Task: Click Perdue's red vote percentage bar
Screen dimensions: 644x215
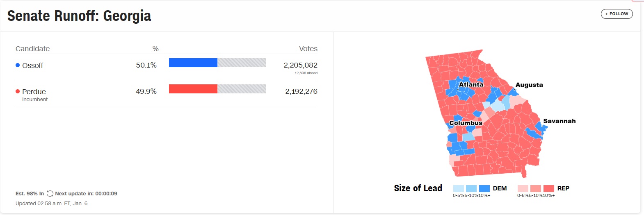Action: pyautogui.click(x=193, y=89)
